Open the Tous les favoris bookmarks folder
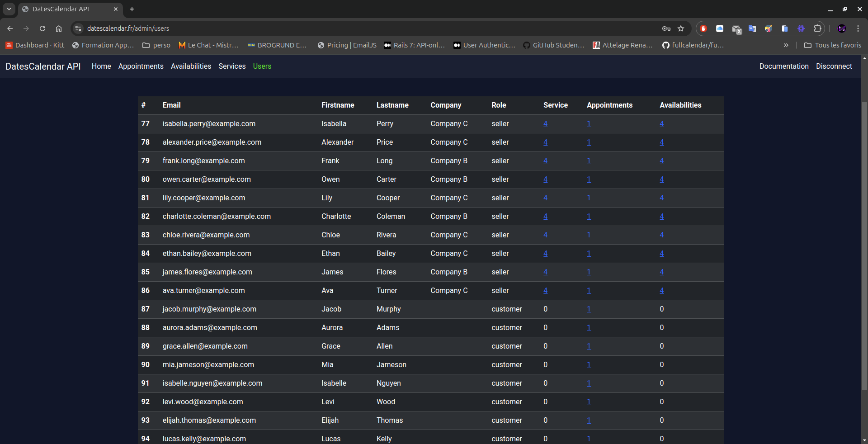 (833, 45)
